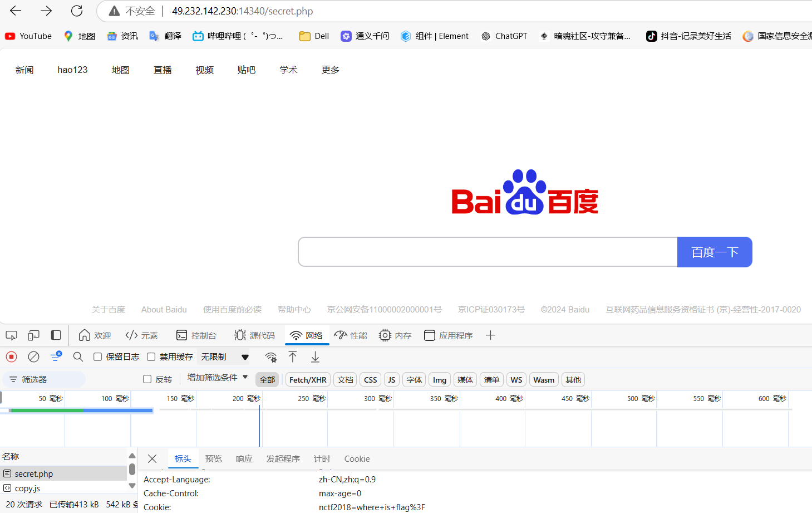
Task: Click the hao123 link
Action: [x=72, y=70]
